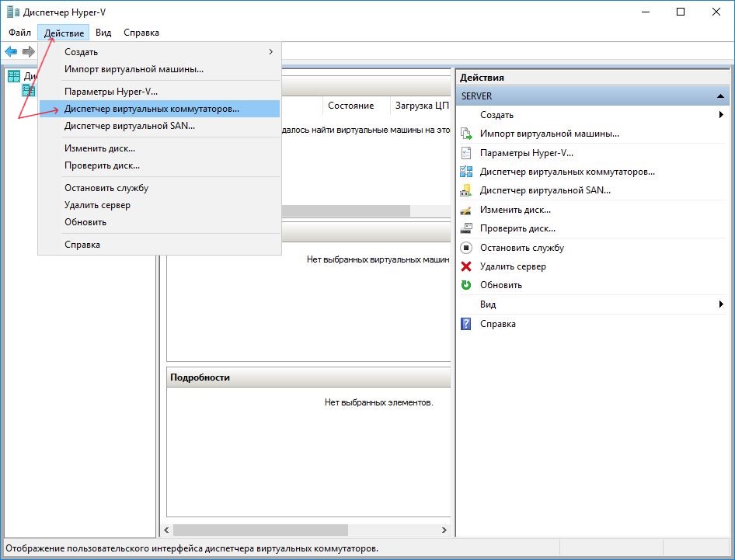Click the Диспетчер виртуальной SAN icon in Actions pane
735x560 pixels.
point(466,190)
